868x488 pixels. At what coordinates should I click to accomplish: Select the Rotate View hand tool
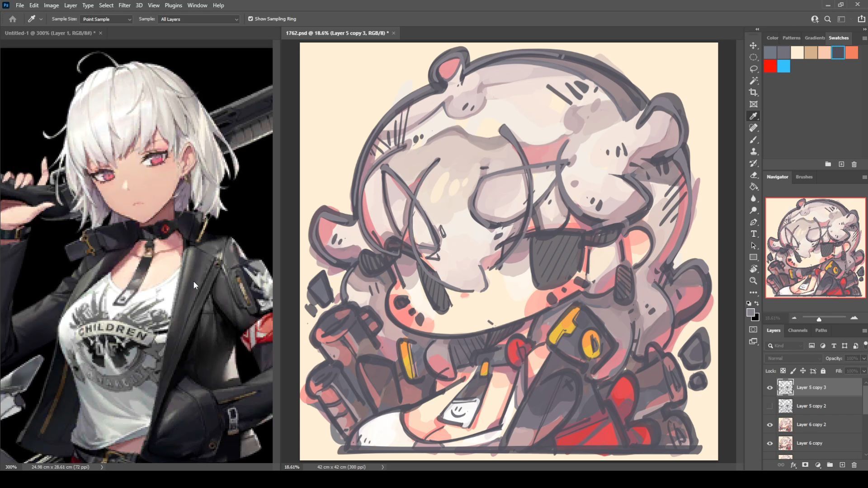tap(754, 269)
